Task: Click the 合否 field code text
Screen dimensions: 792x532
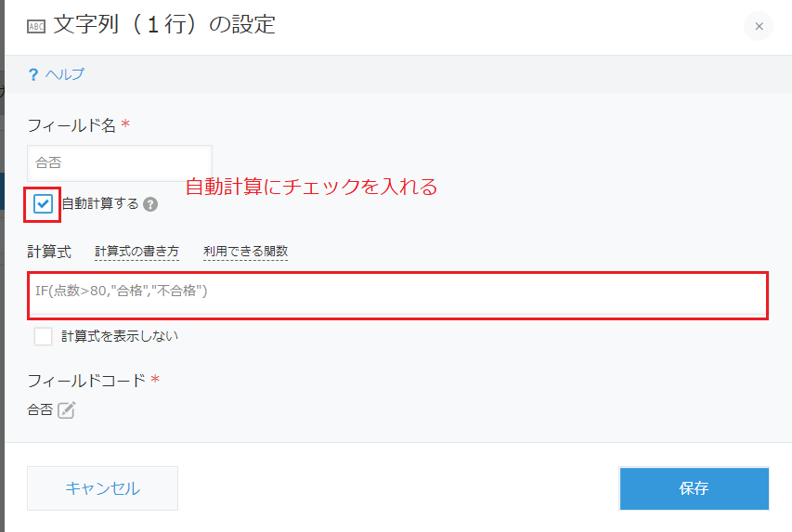Action: (40, 409)
